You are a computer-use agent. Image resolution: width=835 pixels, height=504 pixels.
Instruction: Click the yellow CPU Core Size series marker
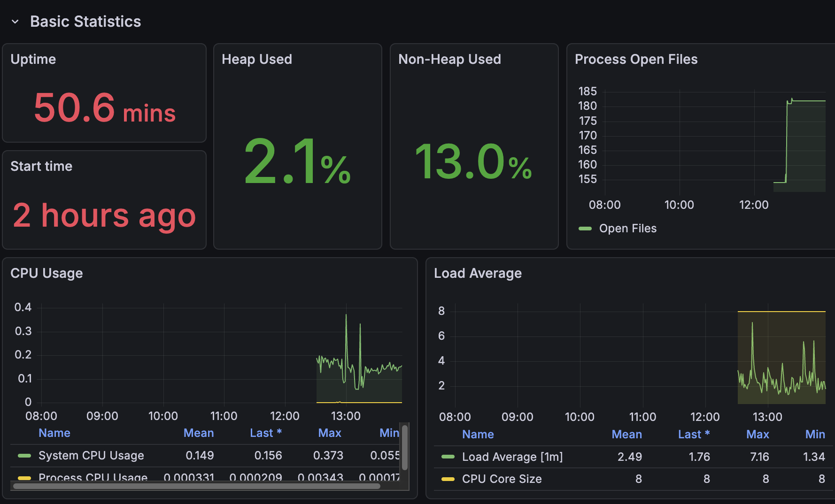point(448,479)
